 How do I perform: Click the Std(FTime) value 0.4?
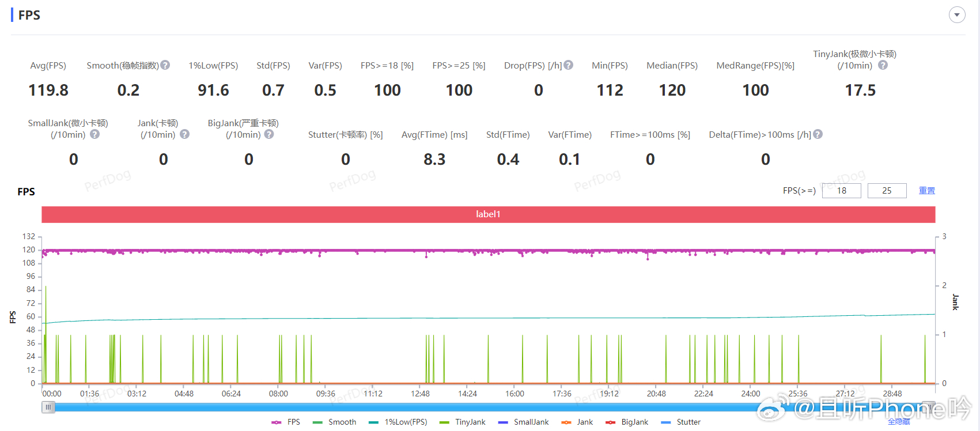point(508,160)
